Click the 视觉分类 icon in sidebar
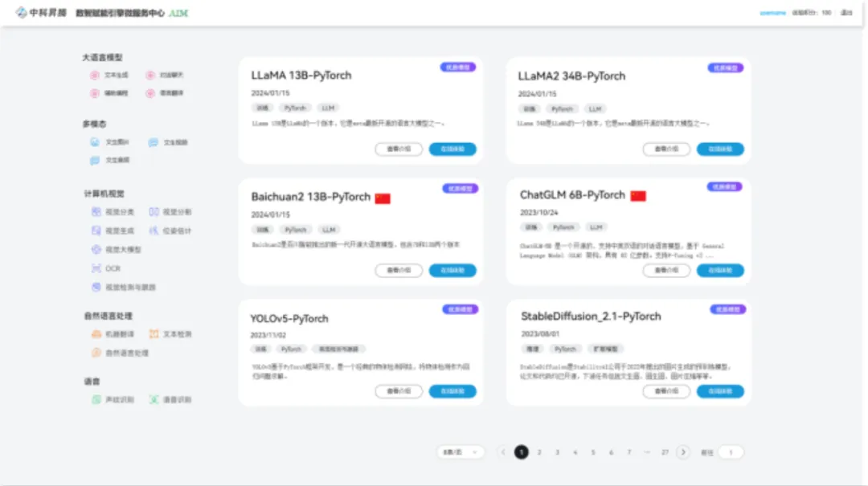This screenshot has width=868, height=486. click(96, 212)
